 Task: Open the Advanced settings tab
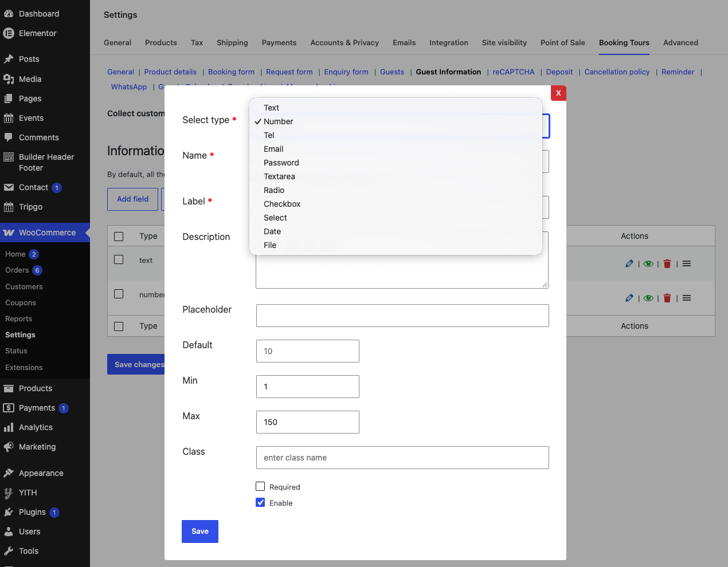[x=680, y=43]
